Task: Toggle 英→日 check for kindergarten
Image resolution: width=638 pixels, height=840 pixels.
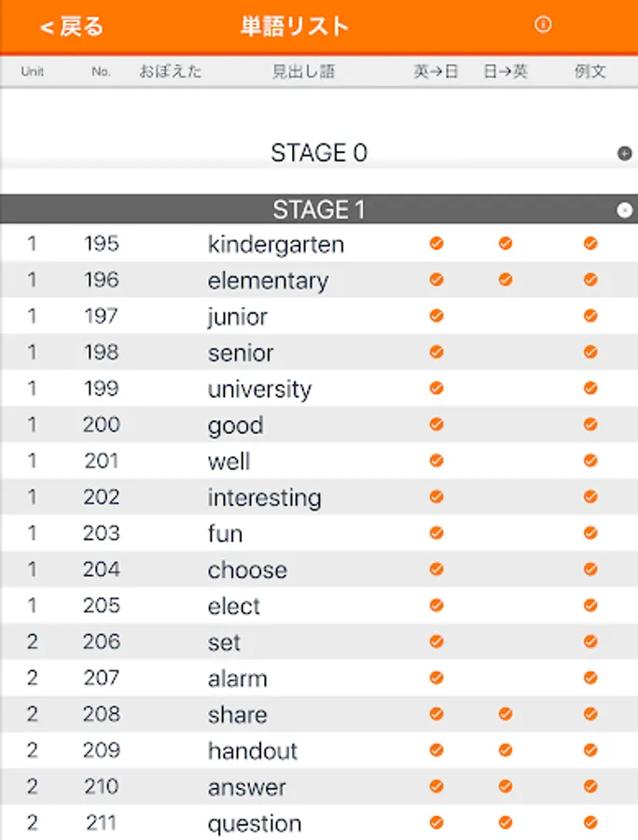Action: (437, 244)
